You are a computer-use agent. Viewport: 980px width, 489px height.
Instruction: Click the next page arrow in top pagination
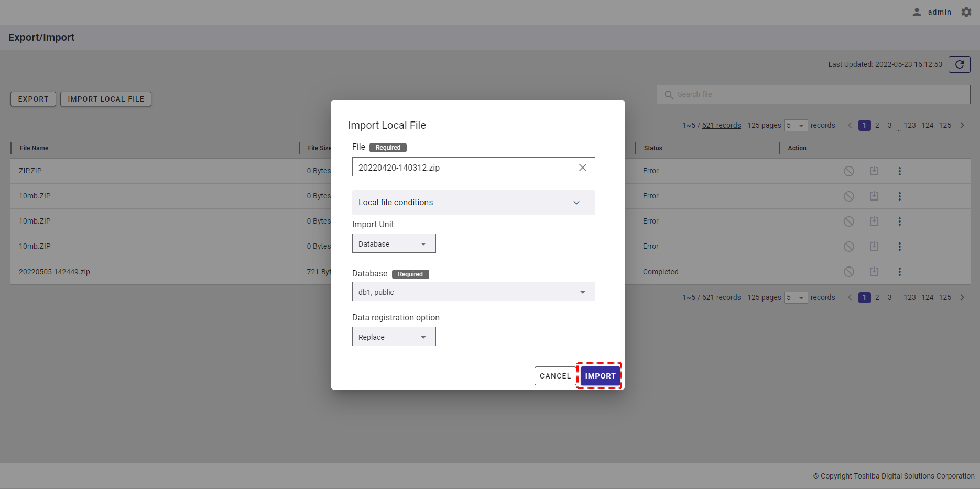click(962, 125)
